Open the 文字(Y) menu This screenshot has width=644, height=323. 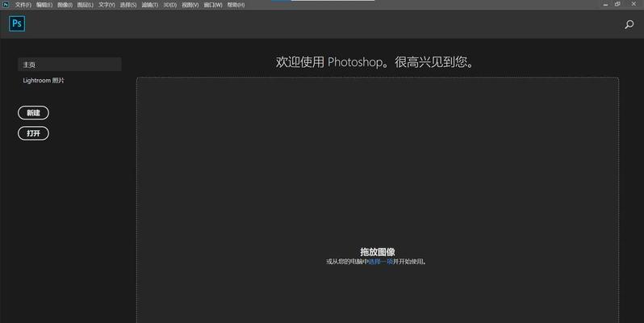(107, 5)
